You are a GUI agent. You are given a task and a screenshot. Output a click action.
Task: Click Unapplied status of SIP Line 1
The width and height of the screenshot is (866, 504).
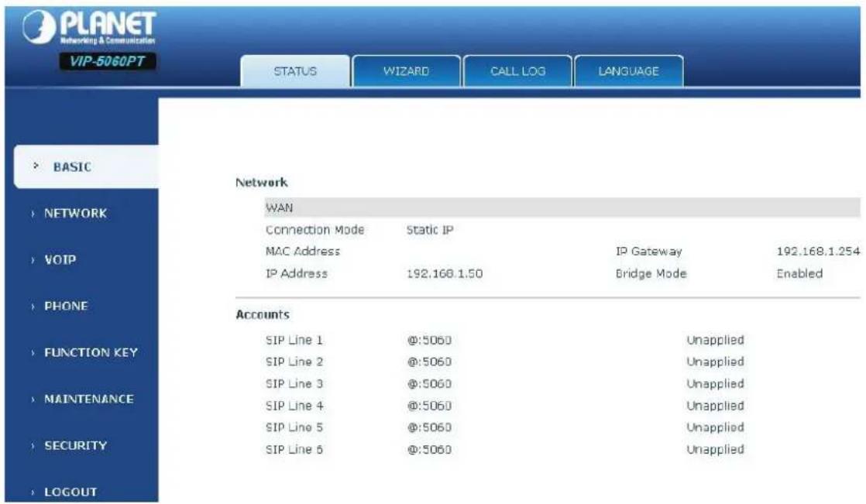(715, 340)
